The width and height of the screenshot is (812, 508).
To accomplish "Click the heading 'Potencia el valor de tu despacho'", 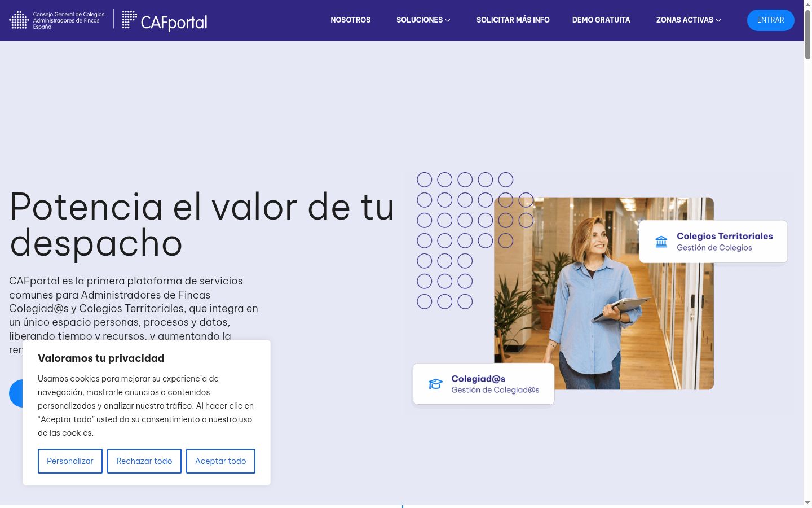I will click(202, 225).
